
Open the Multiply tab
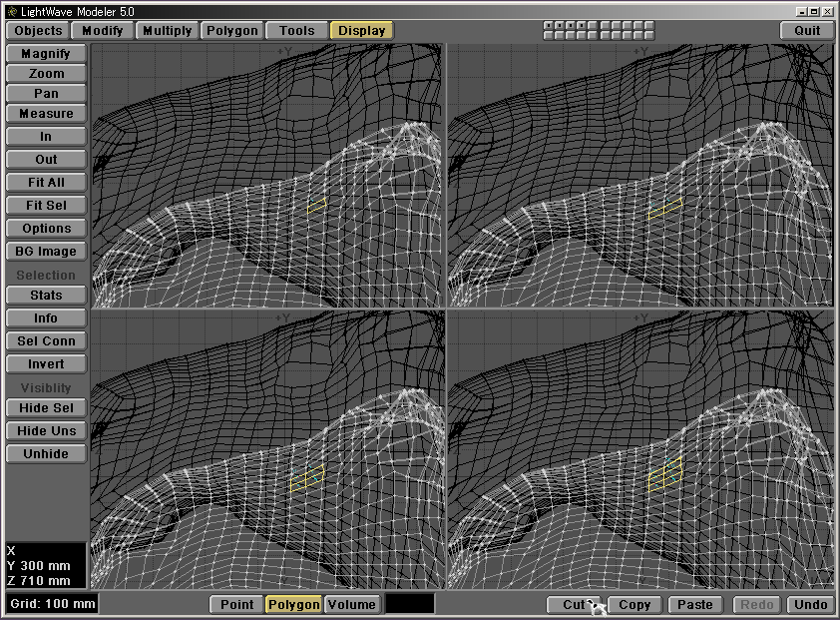[x=167, y=30]
